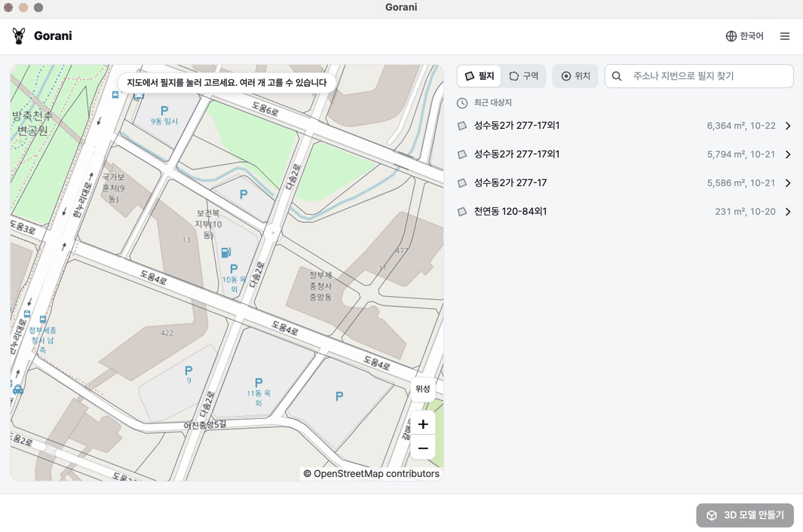
Task: Click the 11동 옥외 parking icon
Action: 259,383
